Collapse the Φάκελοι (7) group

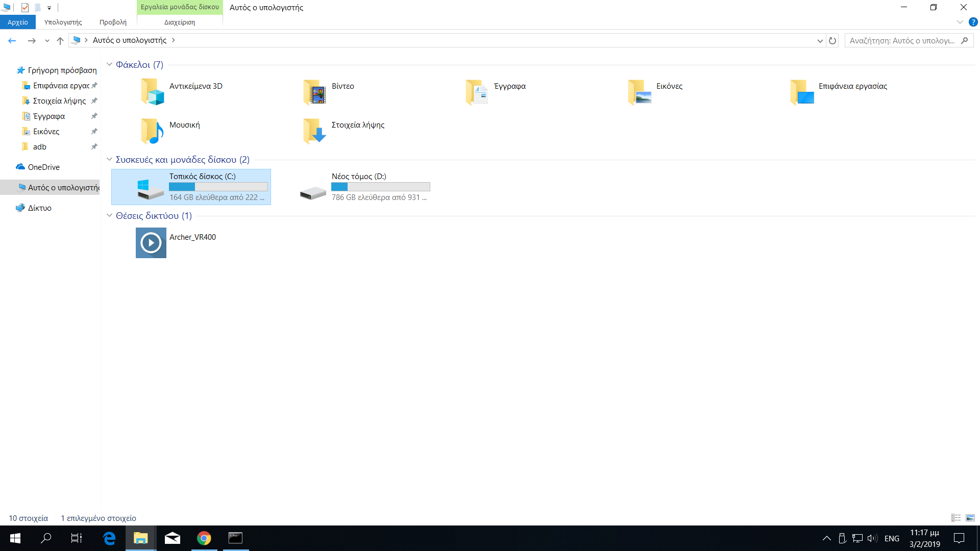[x=109, y=64]
